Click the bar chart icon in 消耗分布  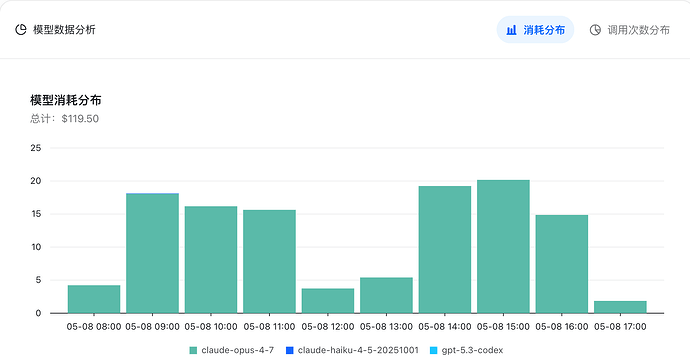pyautogui.click(x=511, y=30)
